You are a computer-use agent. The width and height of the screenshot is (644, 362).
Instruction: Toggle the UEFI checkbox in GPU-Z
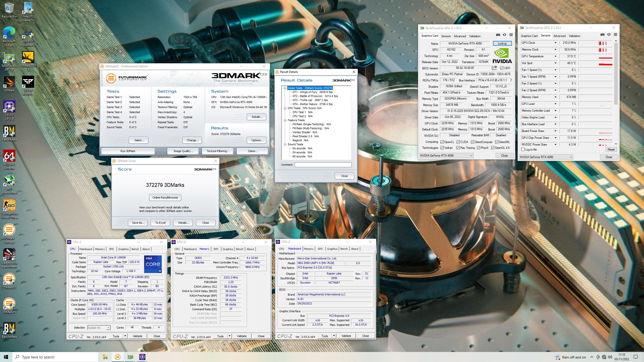[502, 68]
